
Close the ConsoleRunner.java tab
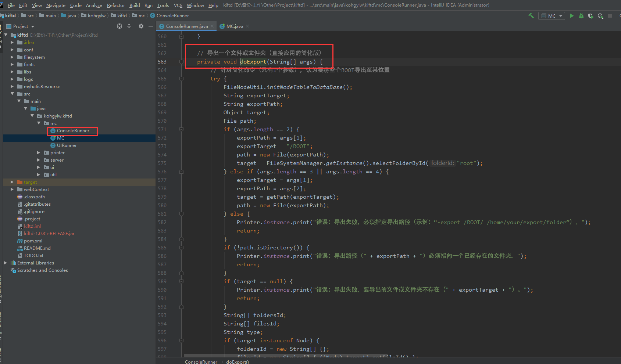(212, 26)
